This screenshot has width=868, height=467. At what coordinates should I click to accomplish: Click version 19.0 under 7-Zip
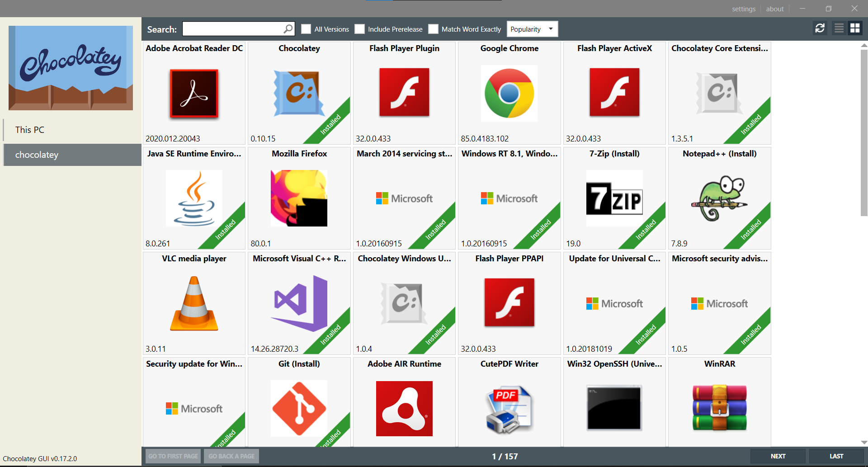(x=573, y=244)
